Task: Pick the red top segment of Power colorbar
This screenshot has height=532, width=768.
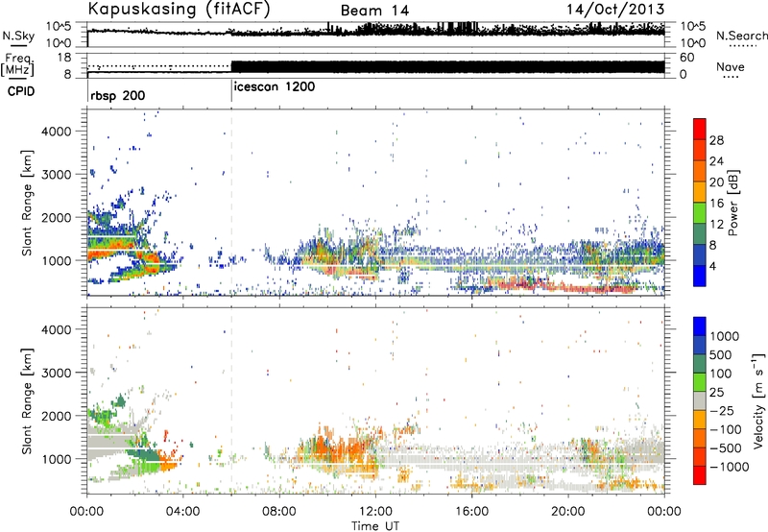Action: click(700, 130)
